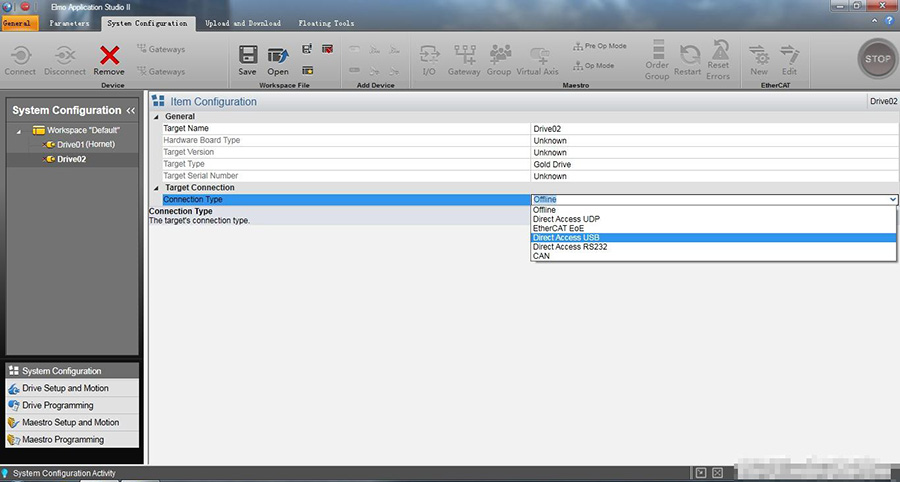This screenshot has width=900, height=482.
Task: Click the Virtual Axis icon
Action: 537,58
